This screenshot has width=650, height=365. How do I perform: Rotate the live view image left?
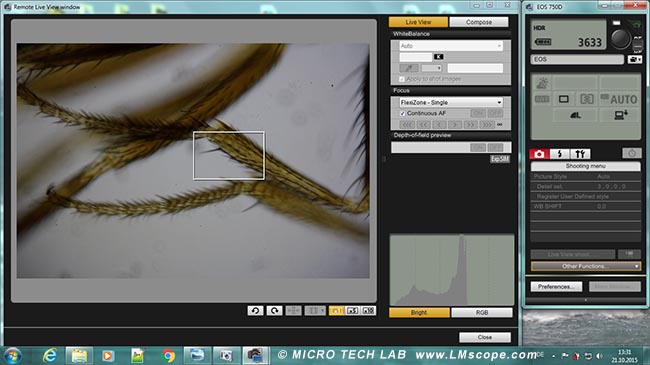point(255,310)
